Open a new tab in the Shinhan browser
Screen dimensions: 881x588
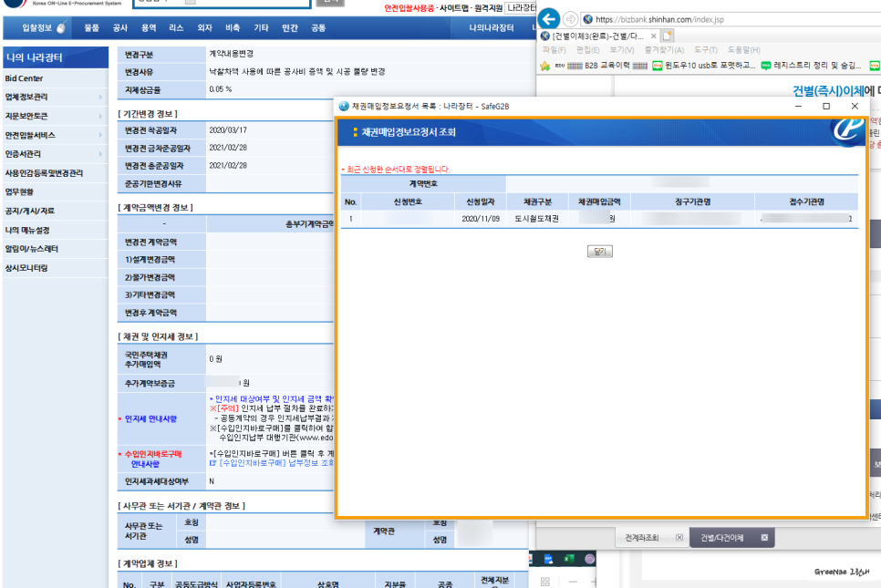coord(667,36)
